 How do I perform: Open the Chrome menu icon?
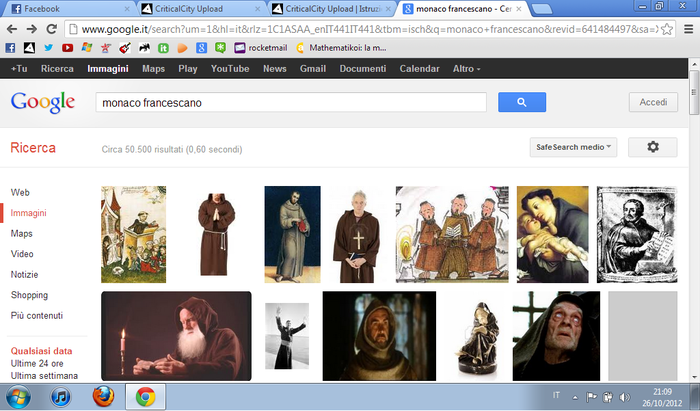click(689, 29)
